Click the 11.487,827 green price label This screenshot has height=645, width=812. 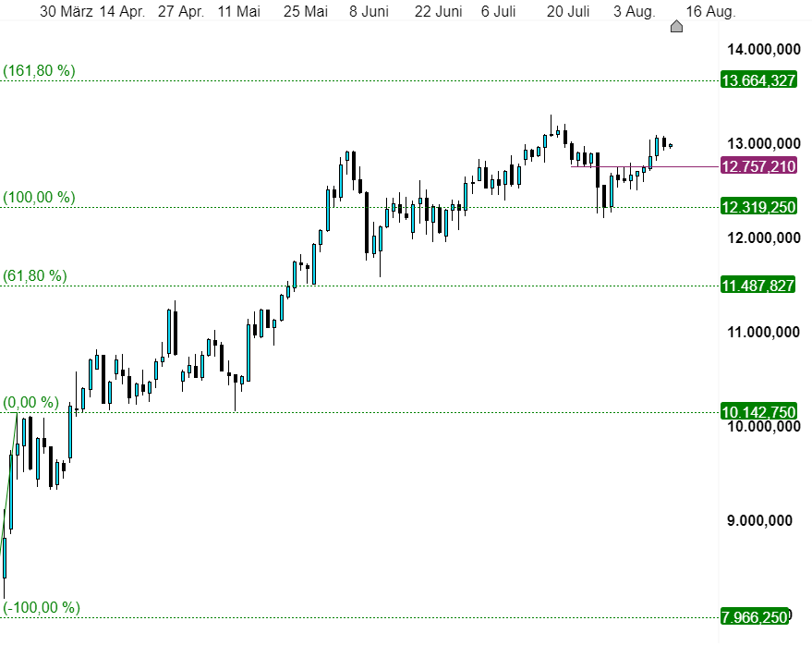(757, 285)
